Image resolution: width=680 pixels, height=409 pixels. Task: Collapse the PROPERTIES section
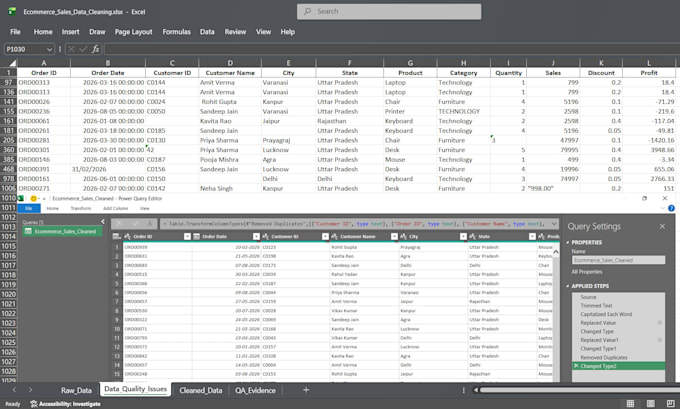(x=568, y=242)
